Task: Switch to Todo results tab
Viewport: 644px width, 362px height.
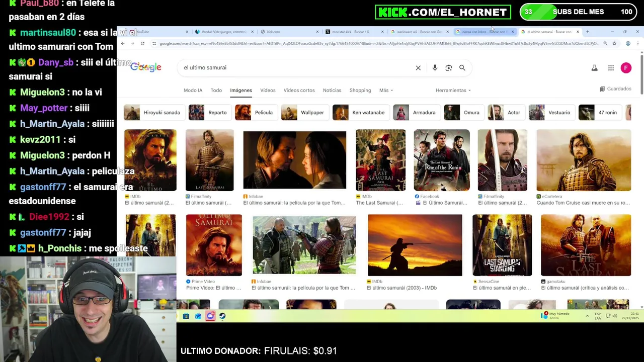Action: click(x=216, y=90)
